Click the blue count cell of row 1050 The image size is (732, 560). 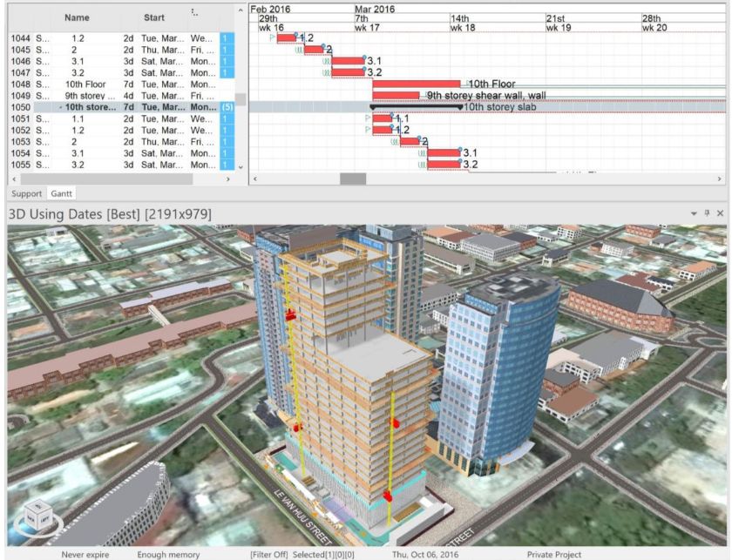click(227, 107)
